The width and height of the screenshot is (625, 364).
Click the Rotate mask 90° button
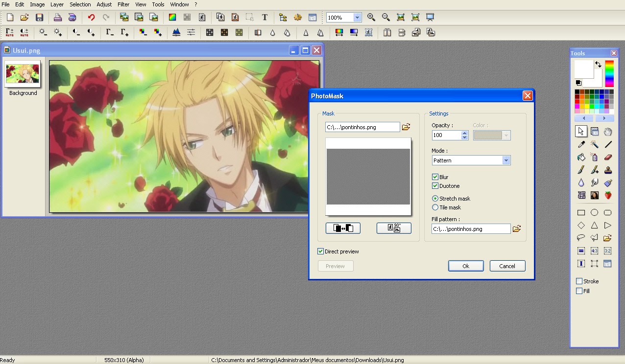pyautogui.click(x=394, y=228)
